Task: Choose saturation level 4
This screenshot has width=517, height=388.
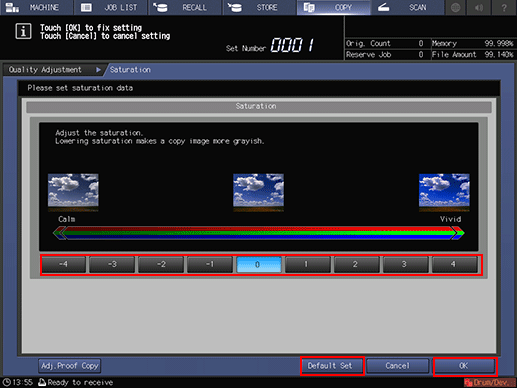Action: coord(455,264)
